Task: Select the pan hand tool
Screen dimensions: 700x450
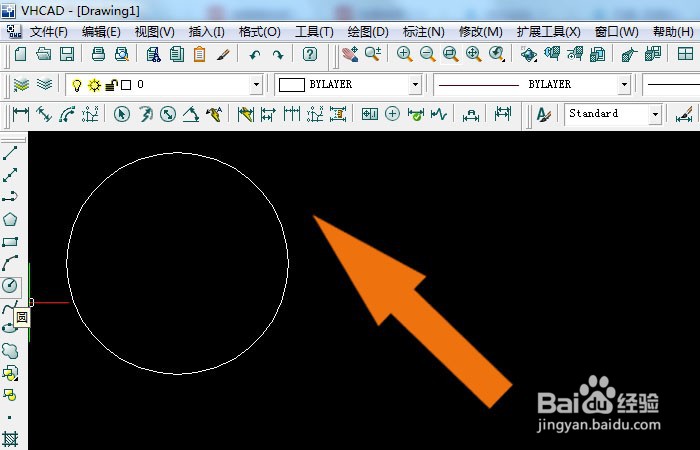Action: (350, 54)
